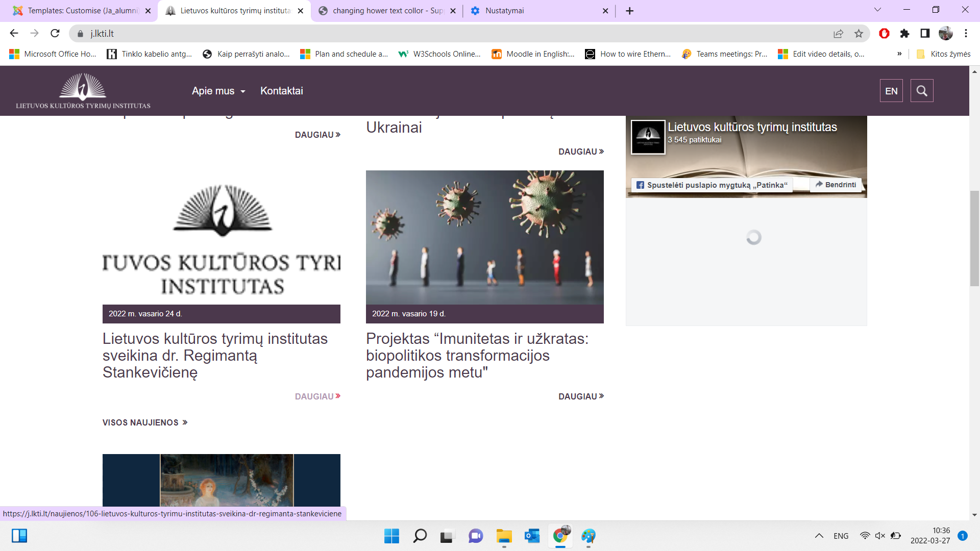The image size is (980, 551).
Task: Click VISOS NAUJIENOS link
Action: (x=145, y=422)
